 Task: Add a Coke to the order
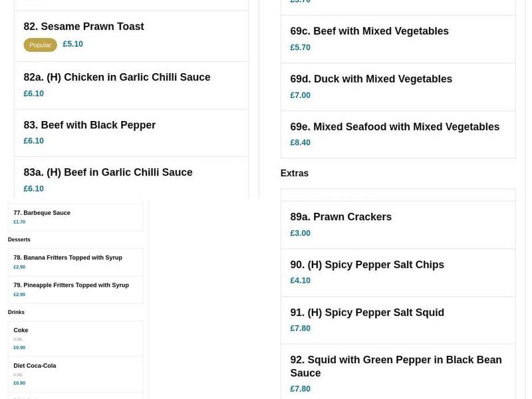[x=21, y=330]
